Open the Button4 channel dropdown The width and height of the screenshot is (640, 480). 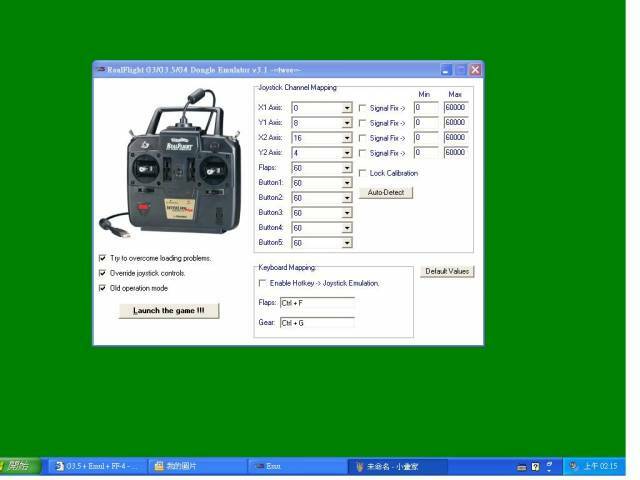click(347, 228)
